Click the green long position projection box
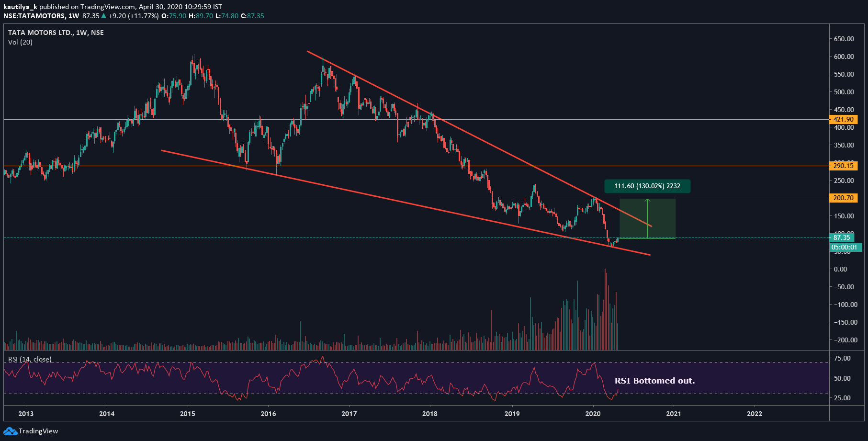 click(647, 218)
